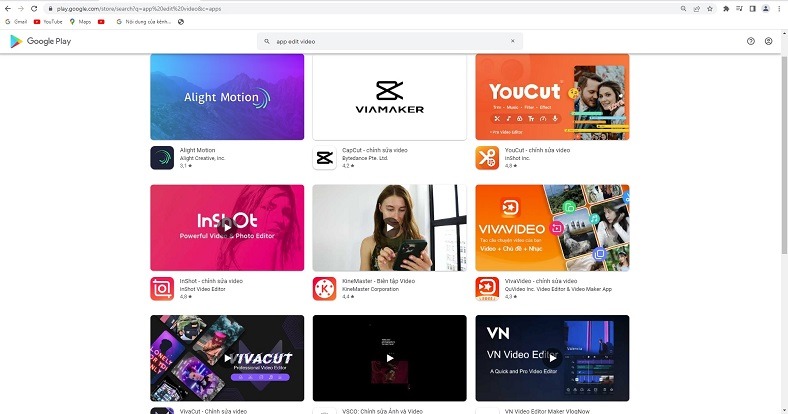Open 'VN Video Editor Maker VlogNow' title
The width and height of the screenshot is (788, 414).
pos(547,411)
